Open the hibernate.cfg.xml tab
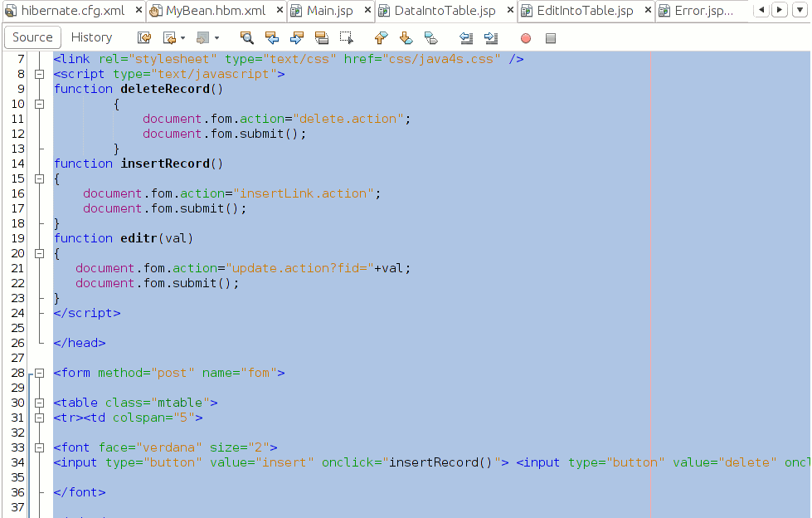Image resolution: width=812 pixels, height=518 pixels. (73, 10)
